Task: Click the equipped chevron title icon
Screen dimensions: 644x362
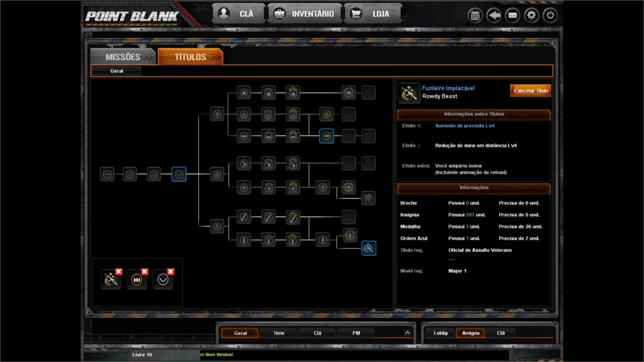Action: click(163, 280)
